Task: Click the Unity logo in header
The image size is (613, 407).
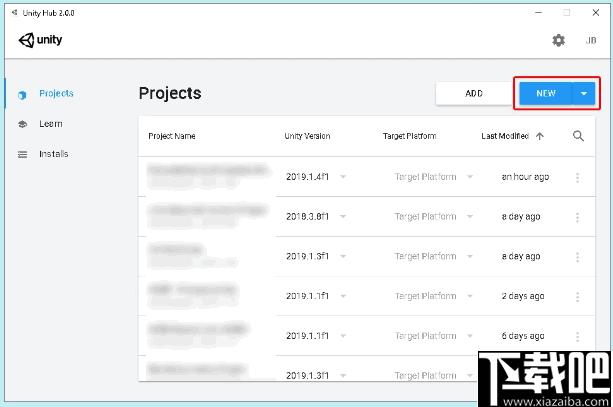Action: 40,40
